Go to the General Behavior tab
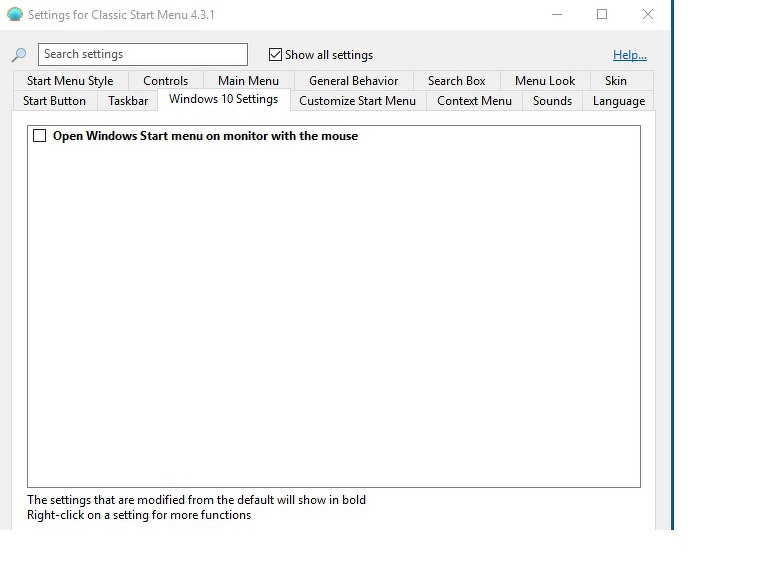777x568 pixels. [353, 81]
